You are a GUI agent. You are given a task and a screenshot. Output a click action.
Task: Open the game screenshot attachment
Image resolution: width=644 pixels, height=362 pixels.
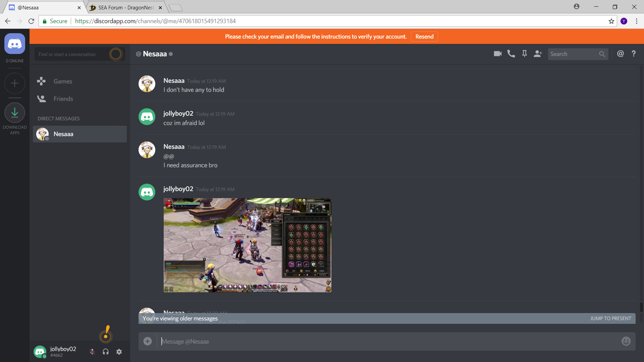pos(247,245)
